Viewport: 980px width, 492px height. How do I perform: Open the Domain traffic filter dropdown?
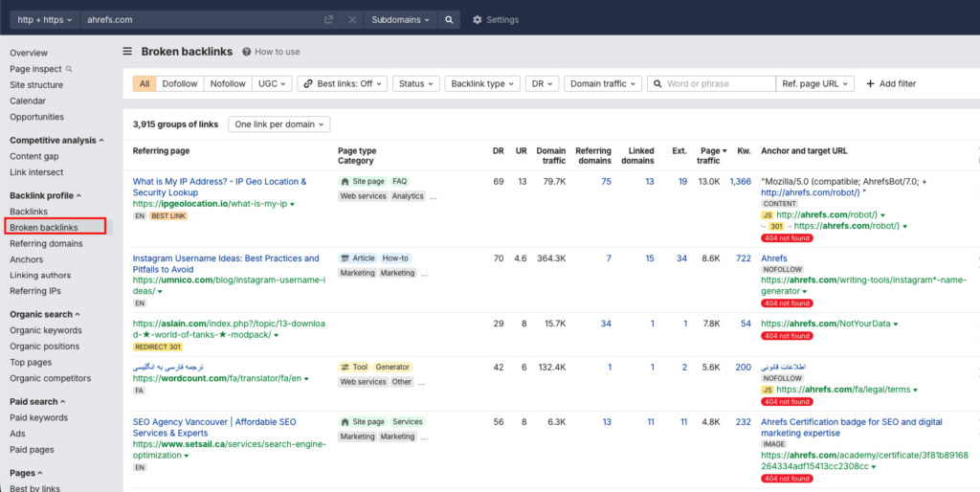603,84
